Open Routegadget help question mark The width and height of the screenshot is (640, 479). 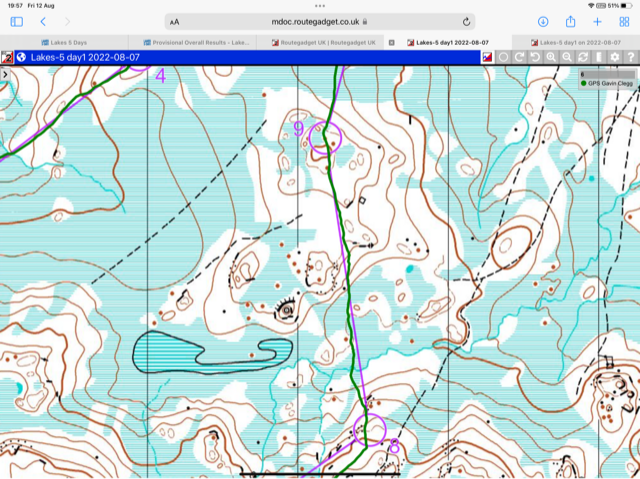(630, 58)
